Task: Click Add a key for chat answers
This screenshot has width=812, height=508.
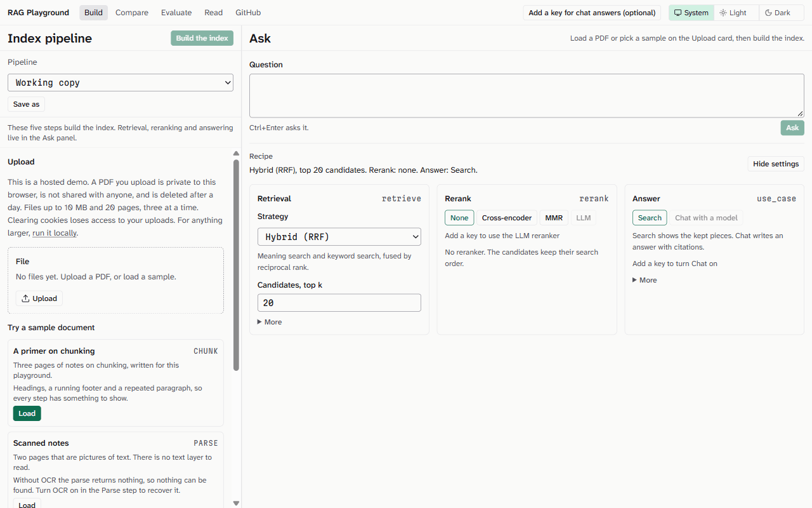Action: tap(592, 13)
